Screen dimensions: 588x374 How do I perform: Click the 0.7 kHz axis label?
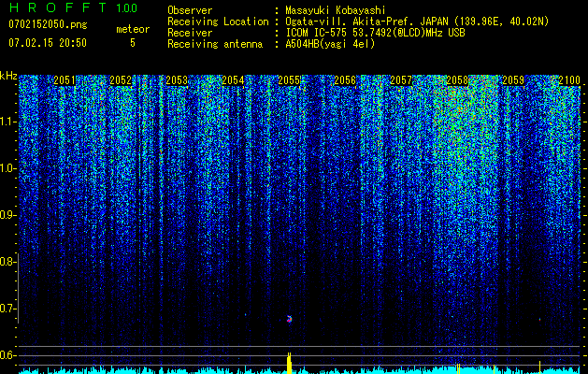(8, 309)
